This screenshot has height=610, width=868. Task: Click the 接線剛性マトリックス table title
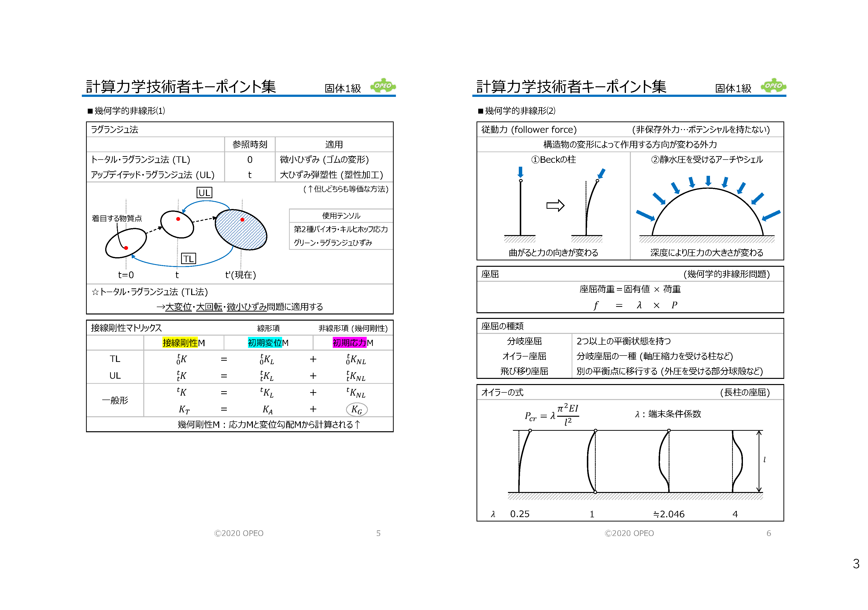(x=126, y=328)
